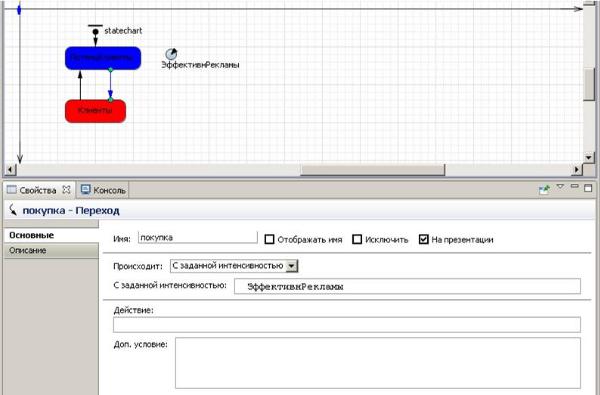Click the canvas horizontal scrollbar right arrow
The height and width of the screenshot is (395, 600).
[577, 170]
